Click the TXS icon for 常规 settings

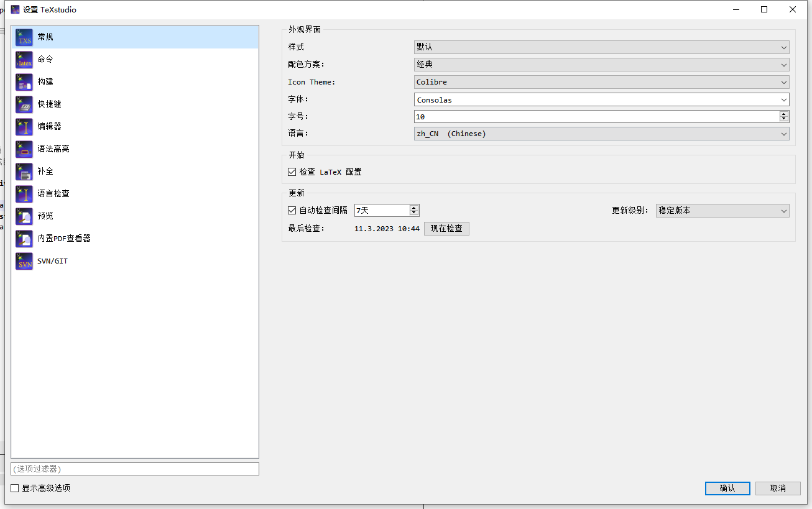coord(24,37)
